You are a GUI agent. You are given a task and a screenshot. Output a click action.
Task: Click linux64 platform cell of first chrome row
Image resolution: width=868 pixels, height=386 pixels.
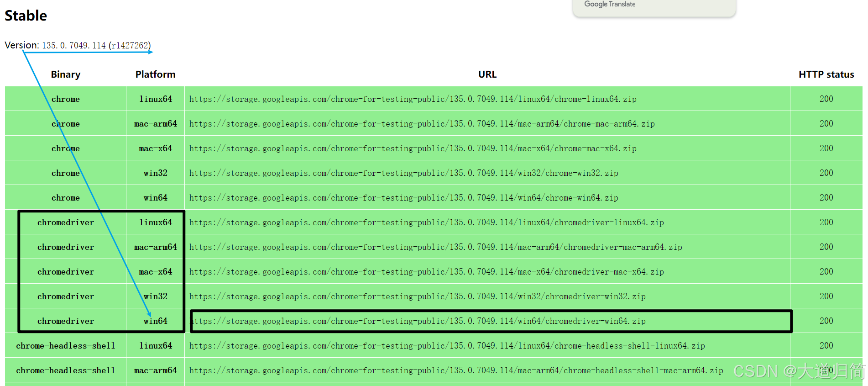pos(156,99)
